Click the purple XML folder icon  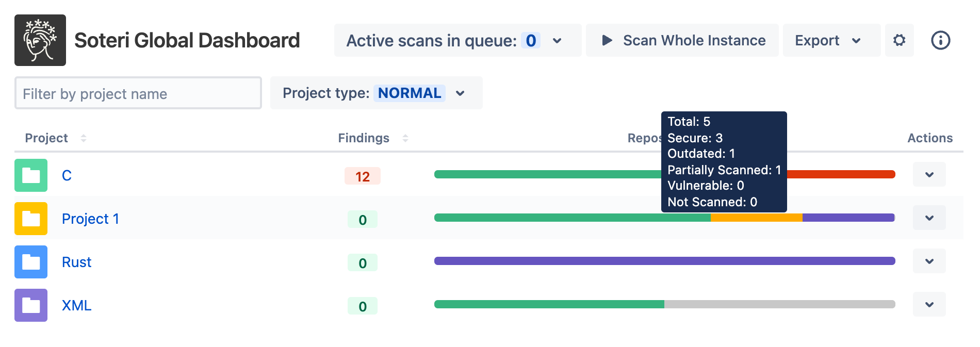click(31, 305)
